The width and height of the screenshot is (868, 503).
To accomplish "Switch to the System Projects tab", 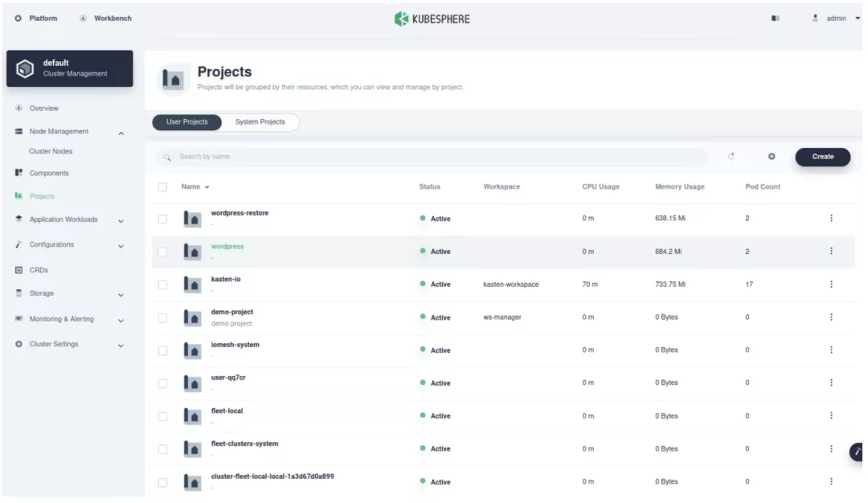I will tap(260, 122).
